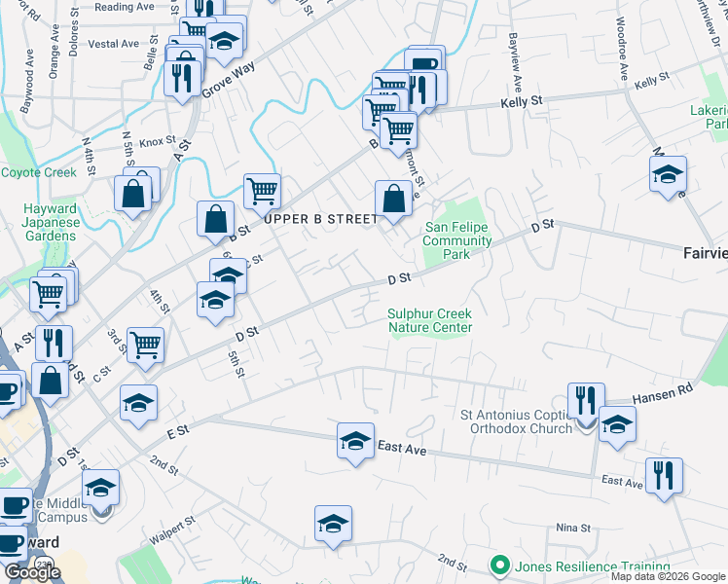Select the Woodroe Ave street label
This screenshot has height=584, width=728.
pyautogui.click(x=622, y=49)
